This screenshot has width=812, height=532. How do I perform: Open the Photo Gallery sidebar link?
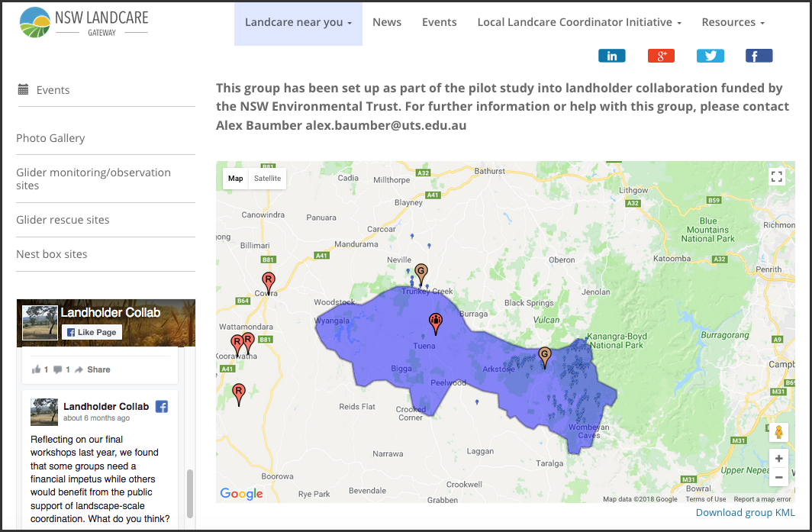pos(50,138)
